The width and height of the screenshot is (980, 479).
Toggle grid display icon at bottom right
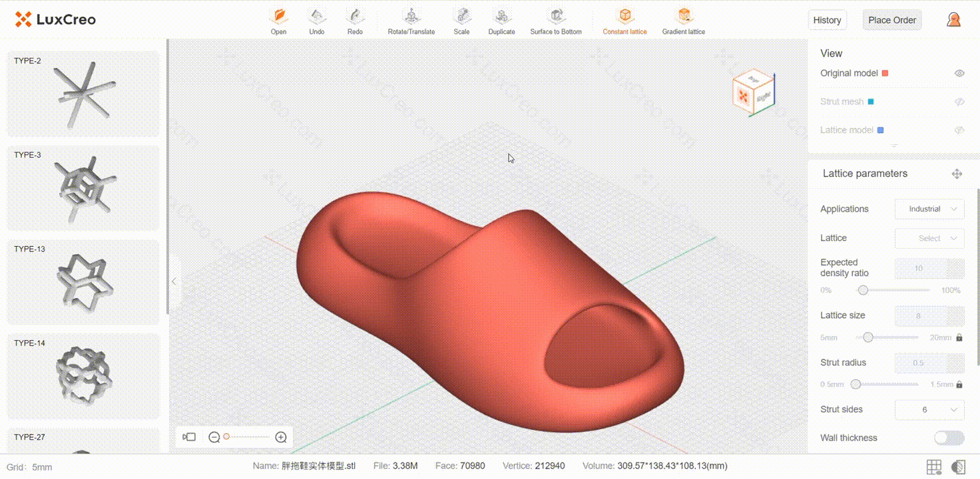(x=933, y=466)
